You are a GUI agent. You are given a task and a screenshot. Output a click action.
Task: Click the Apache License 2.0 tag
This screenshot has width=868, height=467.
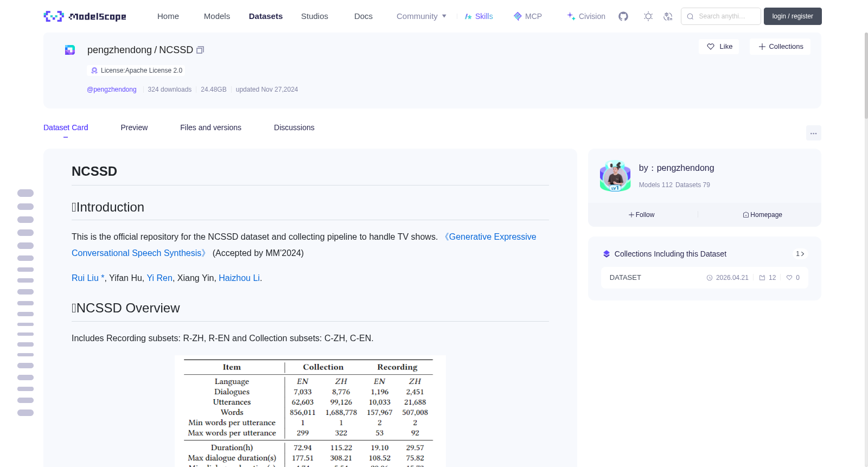point(136,71)
